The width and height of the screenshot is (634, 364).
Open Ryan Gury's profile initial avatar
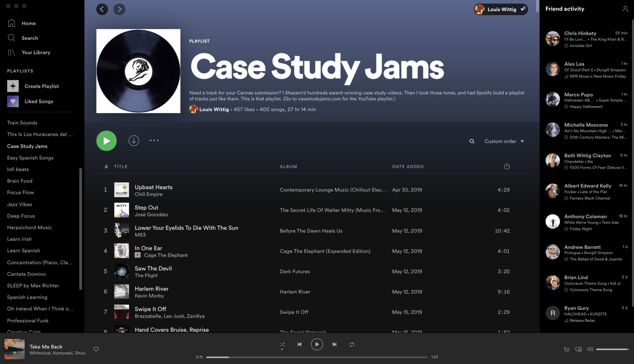coord(553,313)
